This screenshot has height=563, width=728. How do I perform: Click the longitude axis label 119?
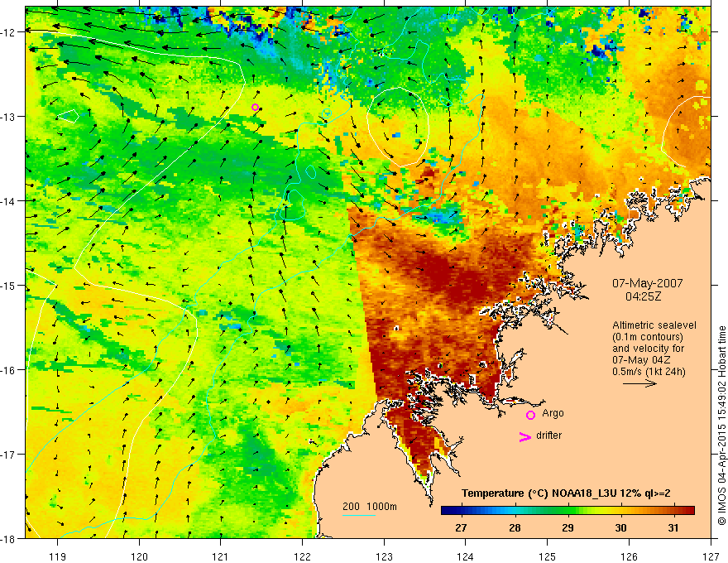point(58,556)
